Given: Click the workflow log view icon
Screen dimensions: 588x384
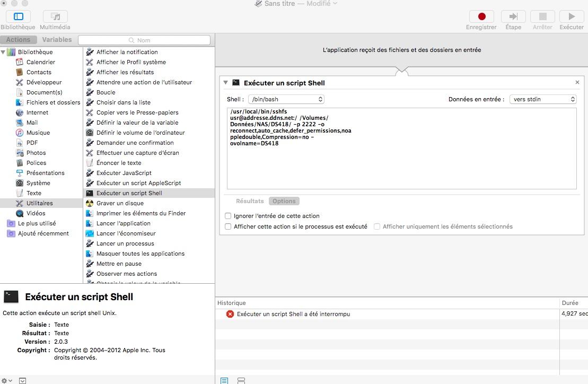Looking at the screenshot, I should coord(224,380).
